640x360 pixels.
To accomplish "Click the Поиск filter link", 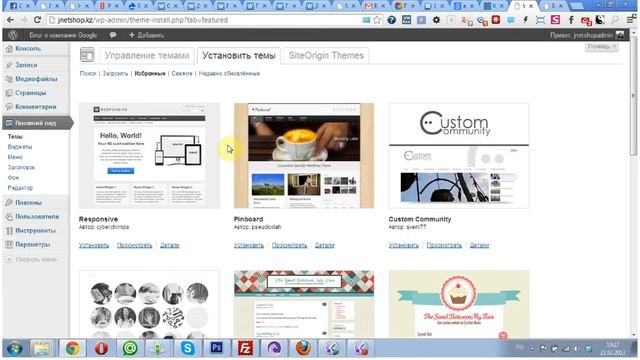I will (88, 73).
